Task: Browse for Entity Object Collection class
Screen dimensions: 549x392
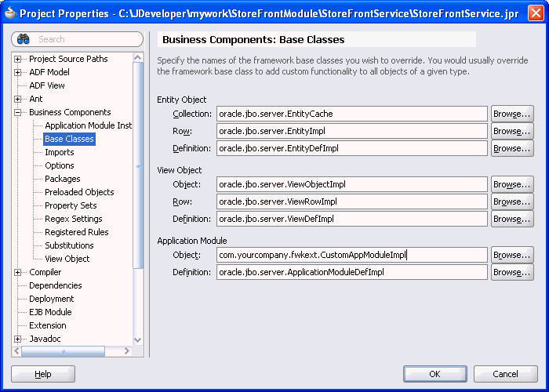Action: (512, 114)
